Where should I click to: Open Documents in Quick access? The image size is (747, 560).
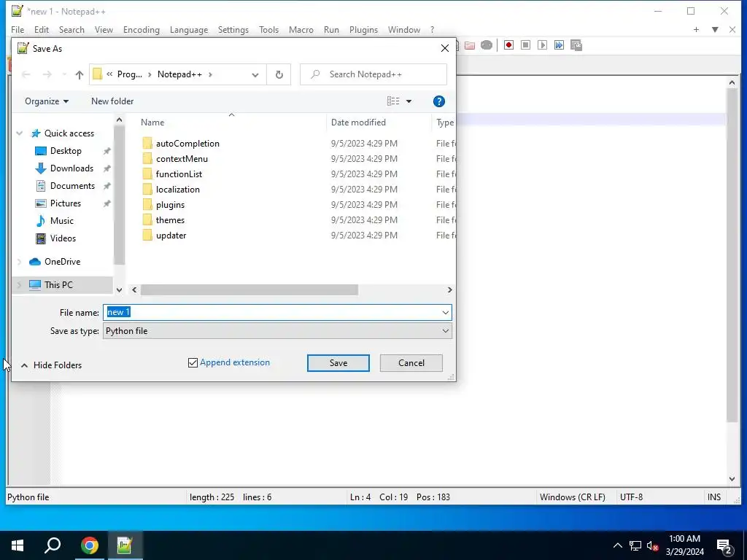[x=72, y=186]
